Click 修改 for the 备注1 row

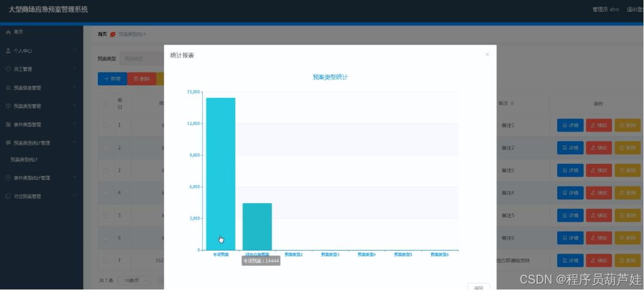click(x=599, y=125)
